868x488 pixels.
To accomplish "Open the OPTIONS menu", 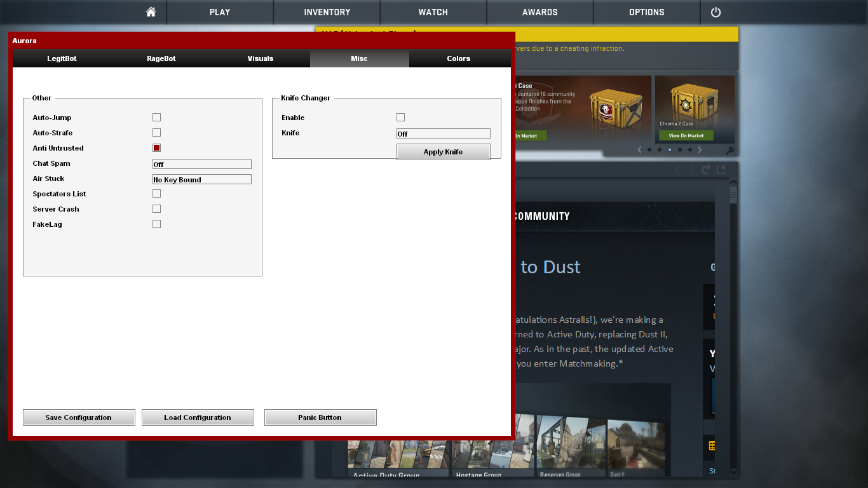I will 647,12.
